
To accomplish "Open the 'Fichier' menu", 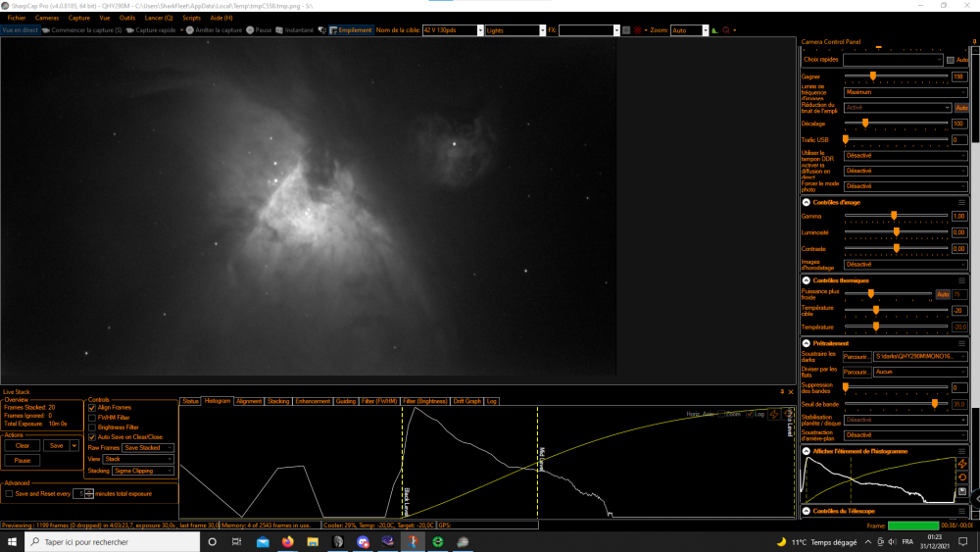I will coord(17,18).
